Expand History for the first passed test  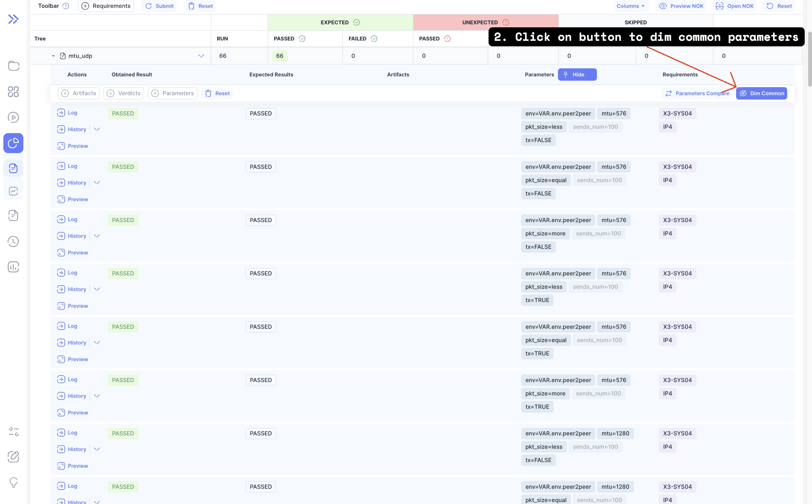pyautogui.click(x=97, y=129)
